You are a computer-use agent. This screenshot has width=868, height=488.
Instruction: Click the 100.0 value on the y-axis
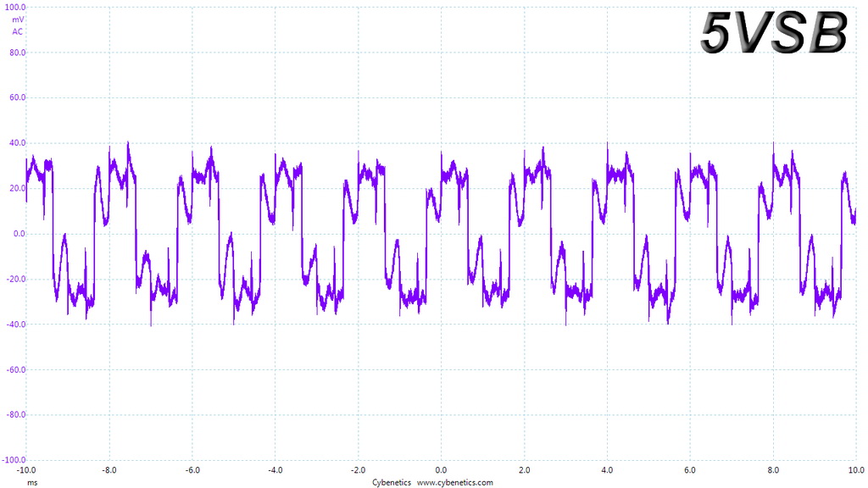coord(15,7)
